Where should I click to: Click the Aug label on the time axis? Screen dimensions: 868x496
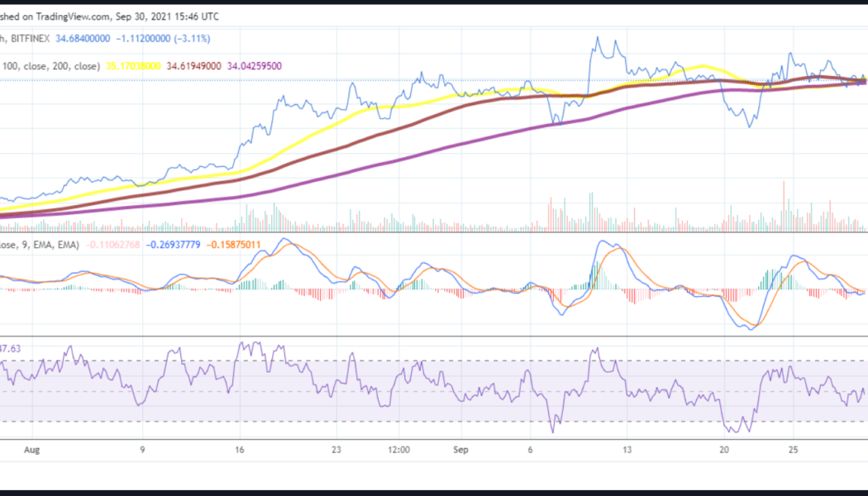[34, 450]
